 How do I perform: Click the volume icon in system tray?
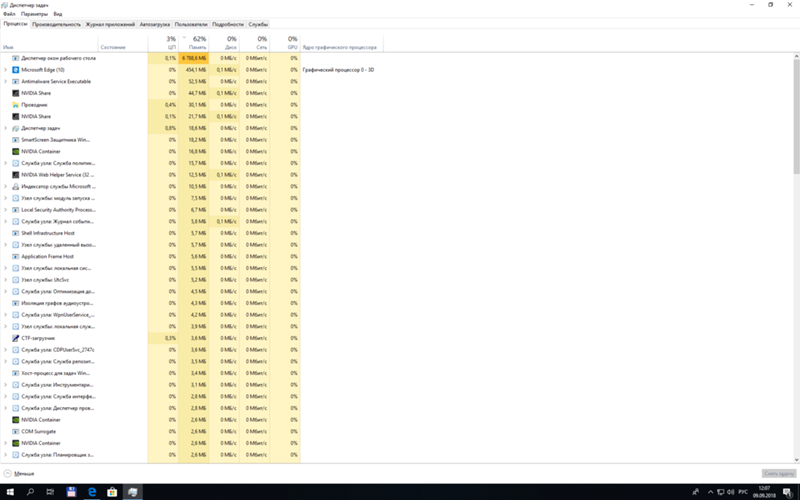tap(731, 492)
